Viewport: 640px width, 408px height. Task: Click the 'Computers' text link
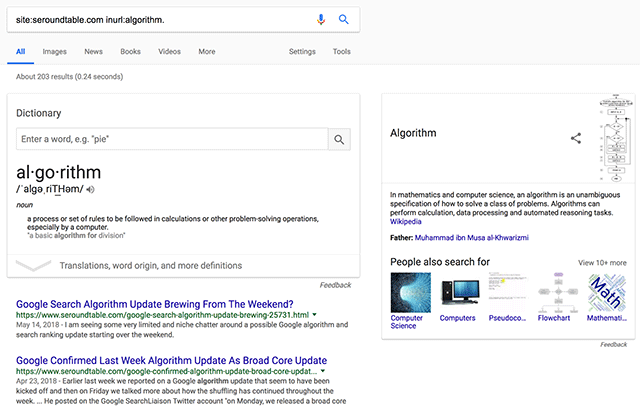point(458,318)
